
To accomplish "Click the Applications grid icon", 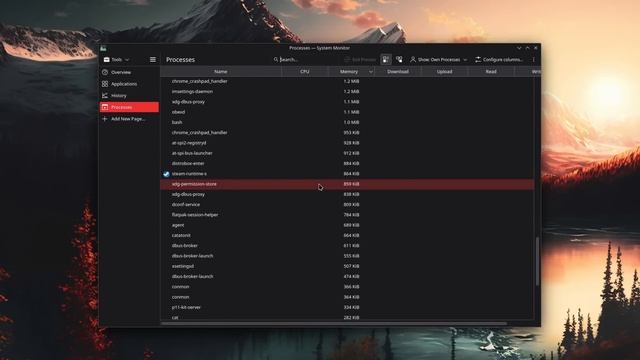I will (x=105, y=84).
